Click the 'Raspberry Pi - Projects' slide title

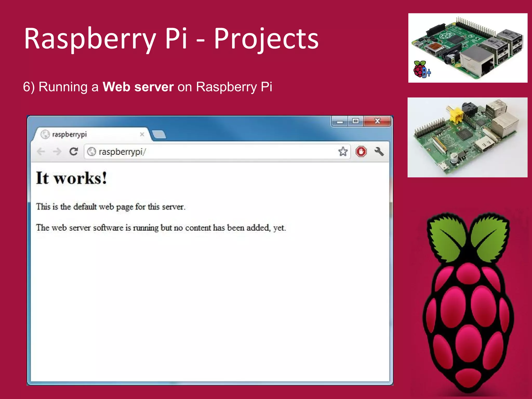coord(171,39)
